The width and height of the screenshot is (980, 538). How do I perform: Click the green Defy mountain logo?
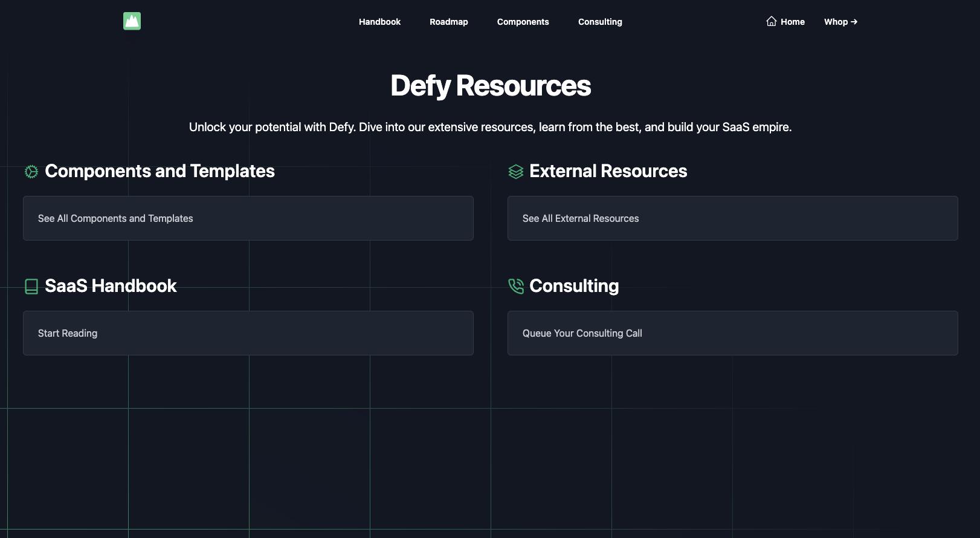pos(132,21)
